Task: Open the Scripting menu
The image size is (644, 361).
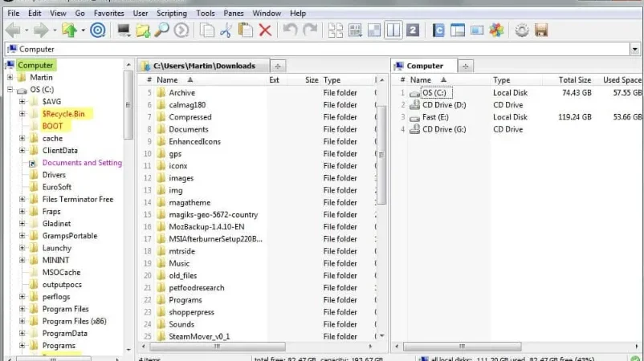Action: (172, 13)
